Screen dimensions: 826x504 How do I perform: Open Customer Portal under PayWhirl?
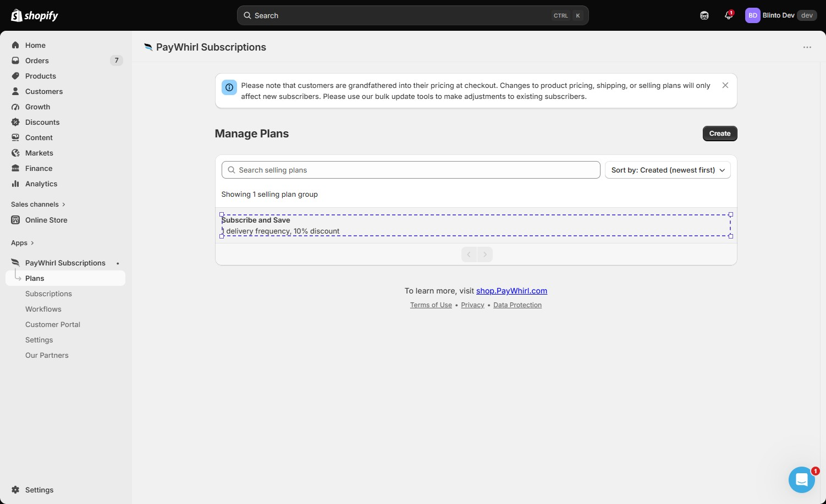tap(53, 324)
